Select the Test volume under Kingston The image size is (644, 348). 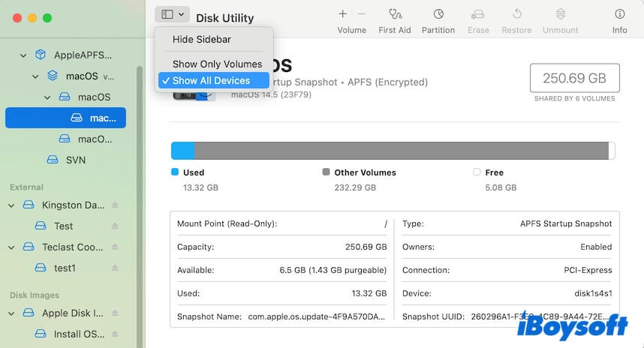point(64,226)
